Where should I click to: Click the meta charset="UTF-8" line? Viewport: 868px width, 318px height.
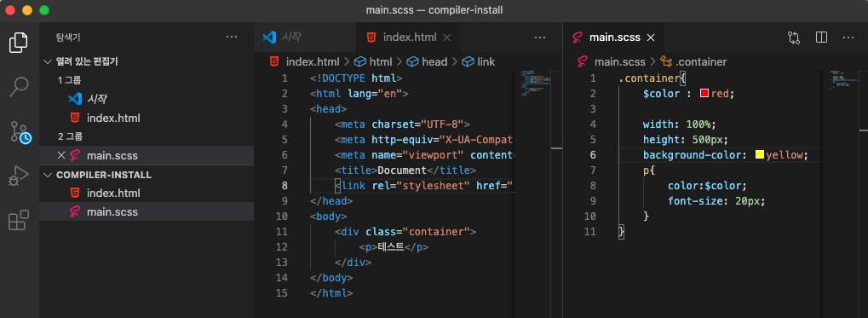click(402, 124)
